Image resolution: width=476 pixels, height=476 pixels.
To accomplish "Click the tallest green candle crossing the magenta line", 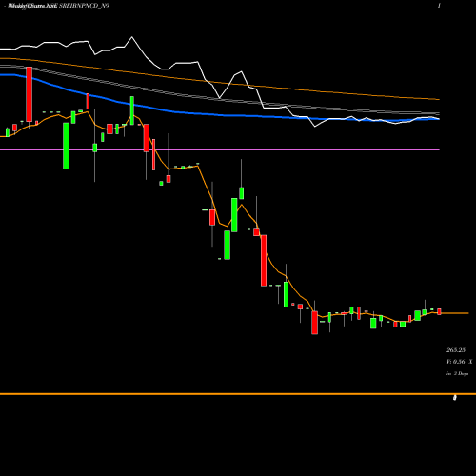I will (66, 146).
